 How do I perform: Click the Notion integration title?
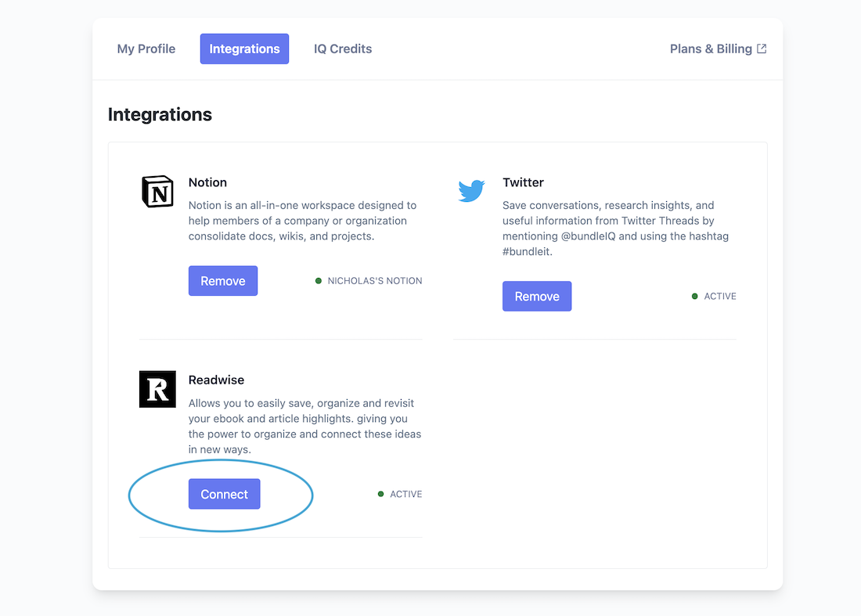[x=207, y=182]
